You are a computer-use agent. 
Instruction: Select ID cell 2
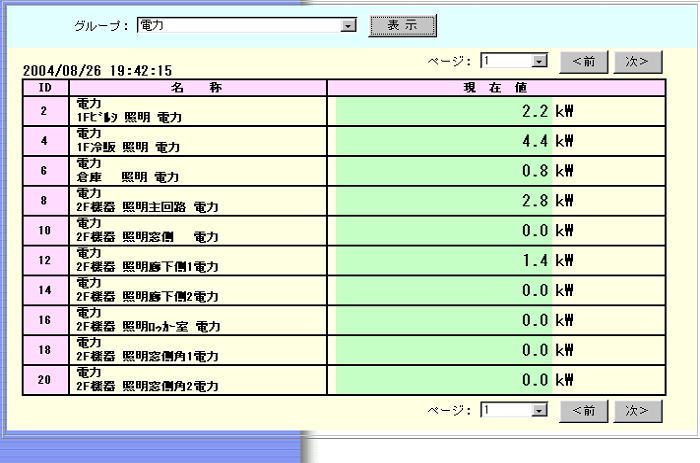click(46, 111)
